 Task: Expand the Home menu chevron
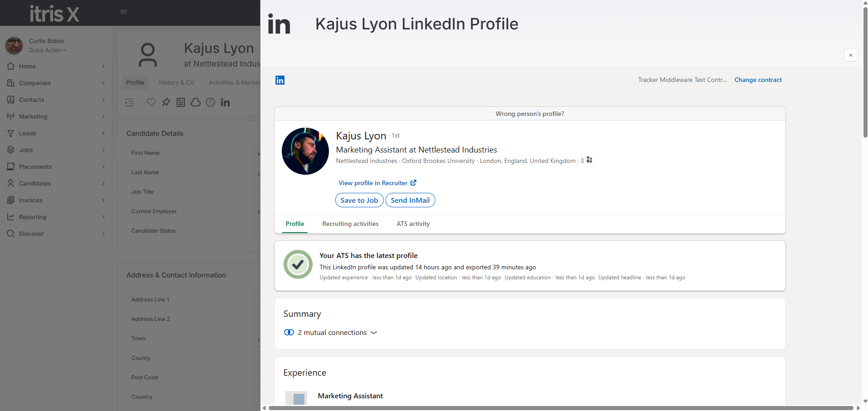coord(103,67)
